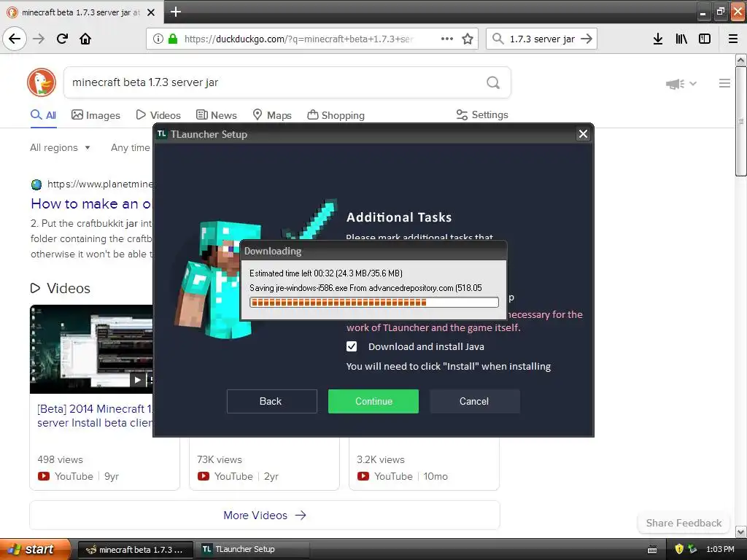This screenshot has width=747, height=560.
Task: Open the [Beta] 2014 Minecraft video title
Action: pyautogui.click(x=96, y=416)
